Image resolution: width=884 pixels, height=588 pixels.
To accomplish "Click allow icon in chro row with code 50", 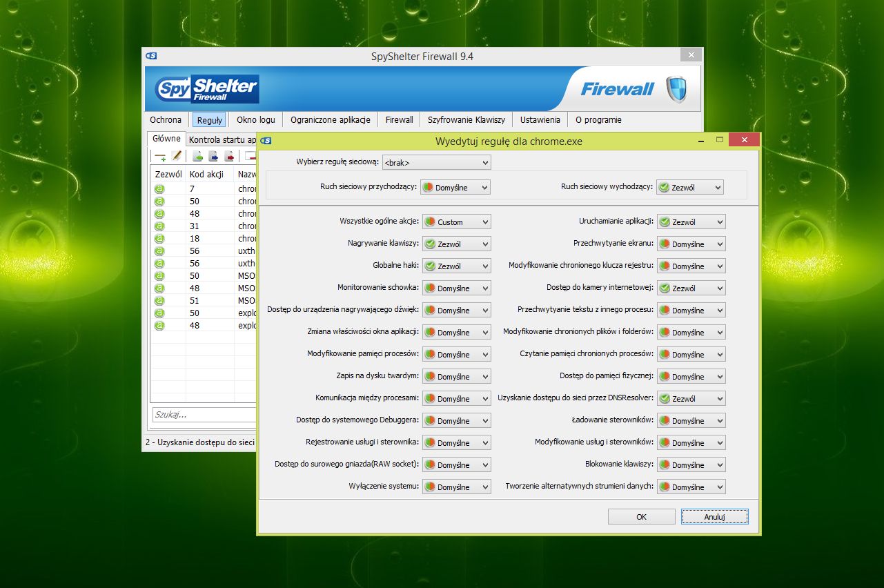I will (160, 202).
